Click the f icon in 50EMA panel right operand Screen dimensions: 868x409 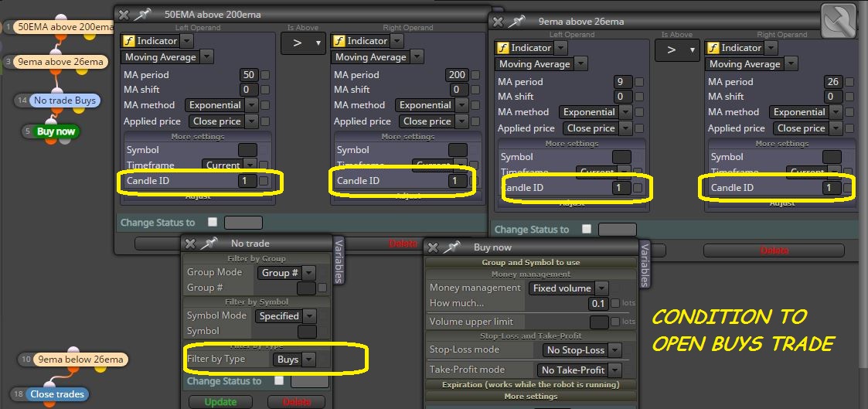339,41
